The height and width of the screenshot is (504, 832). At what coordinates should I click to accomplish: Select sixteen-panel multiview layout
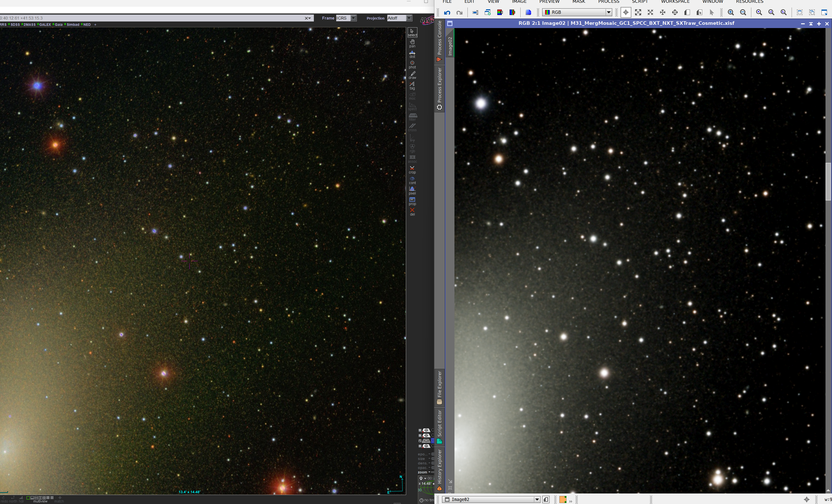click(x=52, y=497)
